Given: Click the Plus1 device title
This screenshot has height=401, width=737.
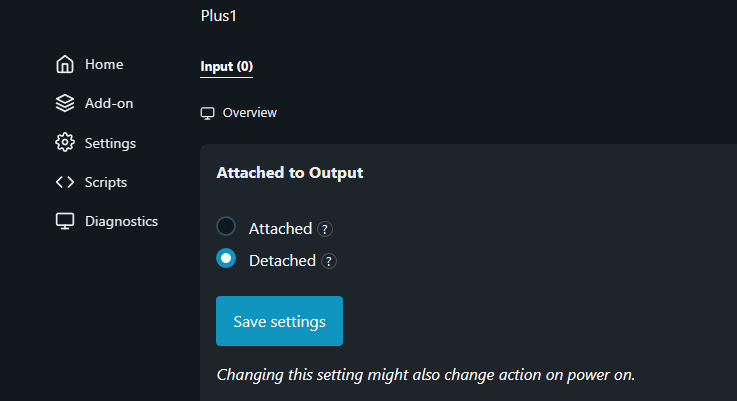Looking at the screenshot, I should point(219,16).
